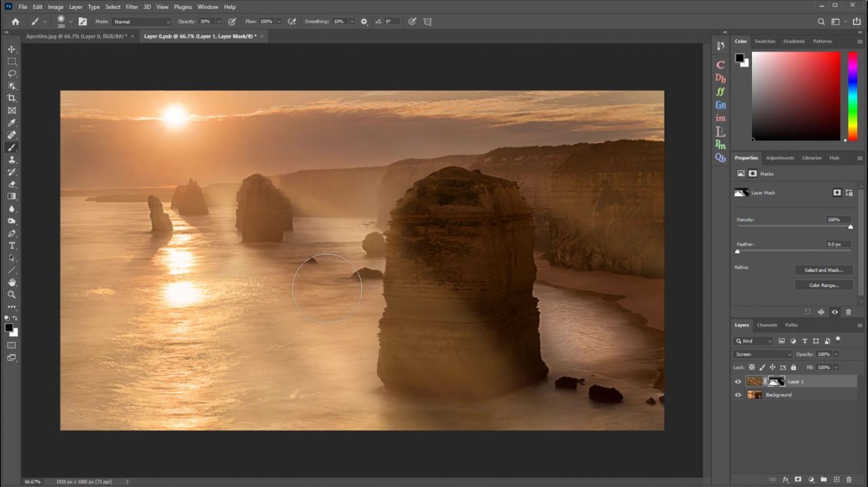Viewport: 868px width, 487px height.
Task: Select the Zoom tool
Action: [12, 294]
